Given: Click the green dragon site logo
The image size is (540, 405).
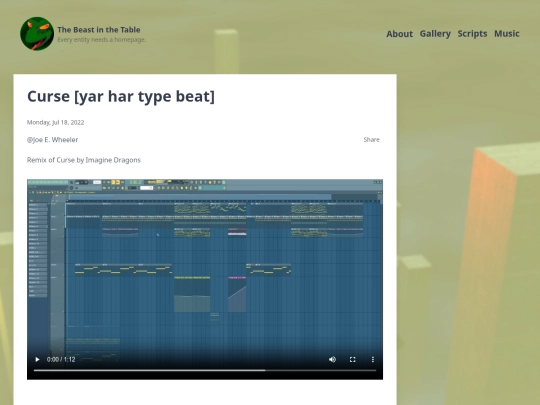Looking at the screenshot, I should (x=37, y=34).
